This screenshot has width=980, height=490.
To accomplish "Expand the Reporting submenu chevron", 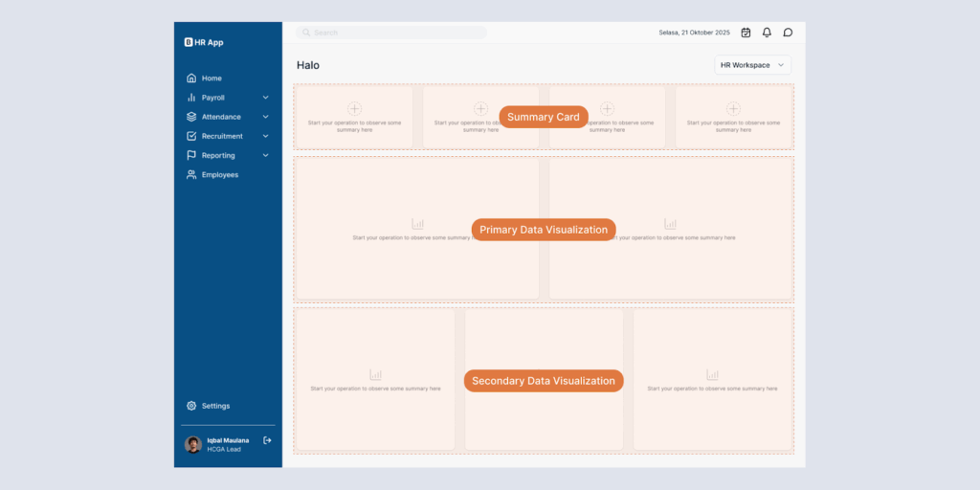I will [266, 155].
